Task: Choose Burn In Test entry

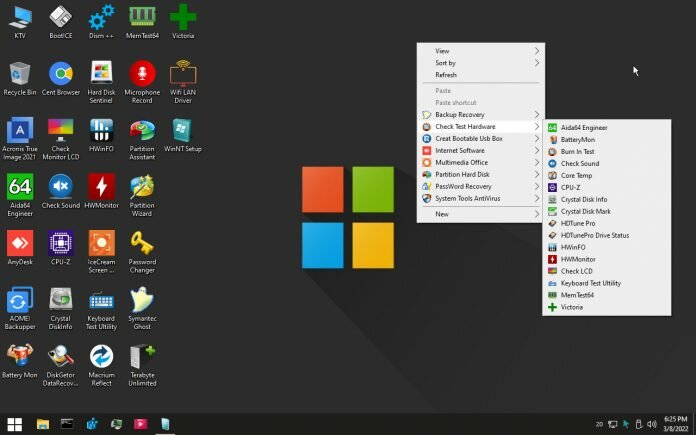Action: click(x=606, y=151)
